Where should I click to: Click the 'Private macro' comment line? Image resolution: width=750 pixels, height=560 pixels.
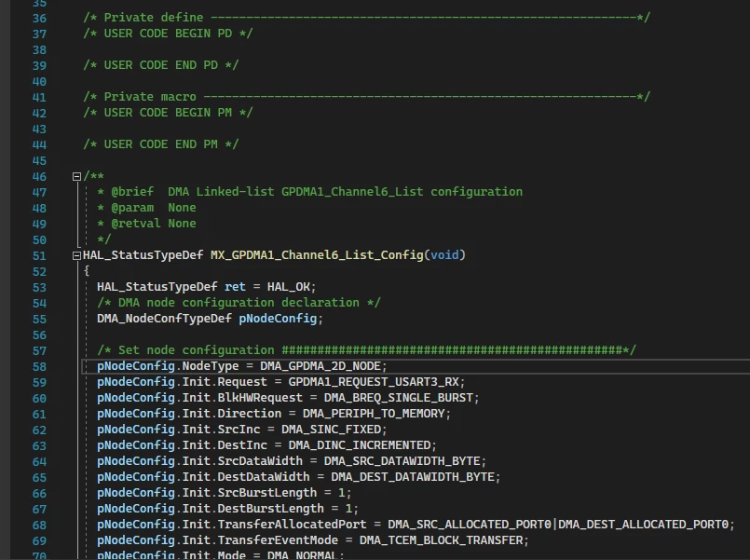click(366, 97)
